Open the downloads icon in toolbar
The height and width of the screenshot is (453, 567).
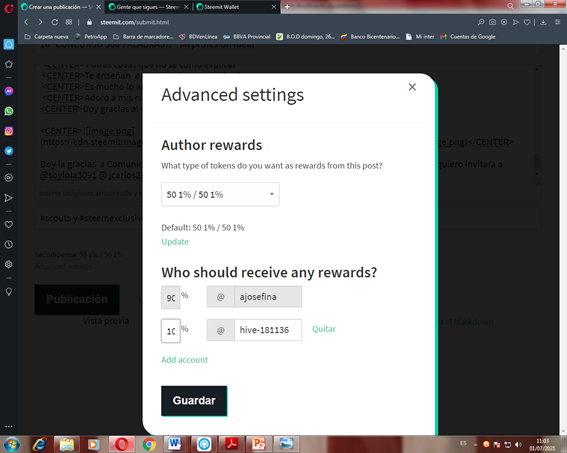(x=543, y=22)
